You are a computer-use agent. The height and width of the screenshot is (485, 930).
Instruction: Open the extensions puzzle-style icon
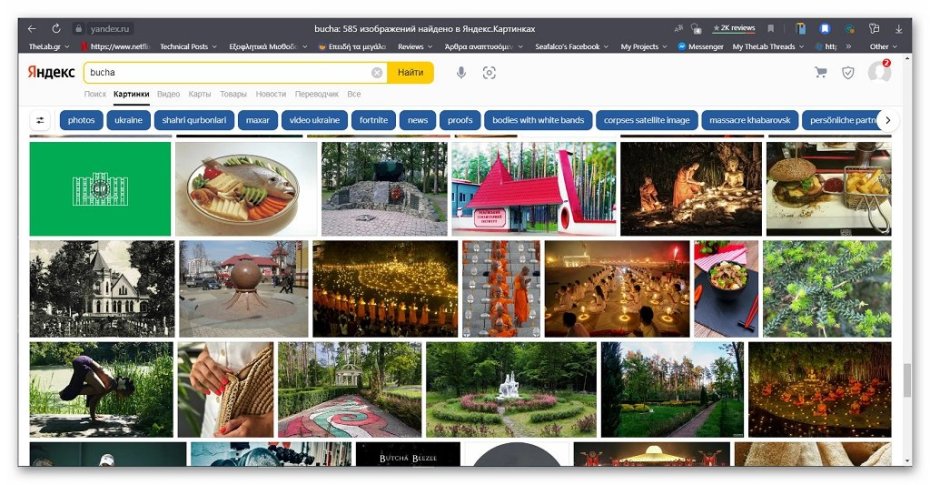click(874, 28)
